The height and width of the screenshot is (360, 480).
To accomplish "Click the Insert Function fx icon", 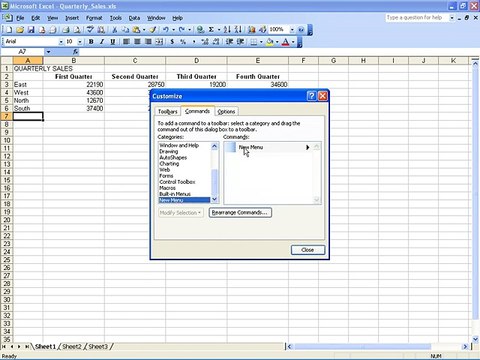I will [76, 52].
